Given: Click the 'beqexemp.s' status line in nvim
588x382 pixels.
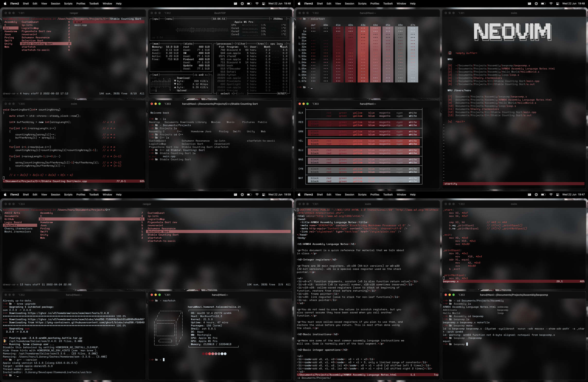Looking at the screenshot, I should coord(514,281).
